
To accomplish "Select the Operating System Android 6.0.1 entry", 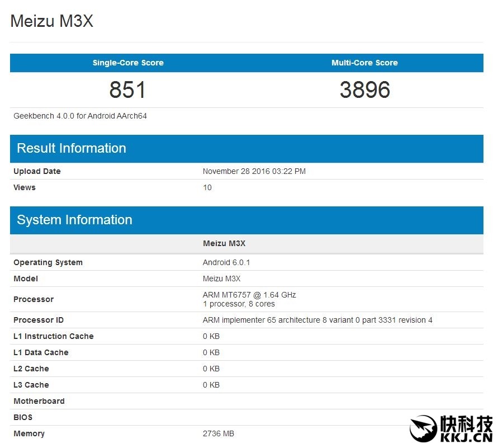I will pyautogui.click(x=226, y=262).
